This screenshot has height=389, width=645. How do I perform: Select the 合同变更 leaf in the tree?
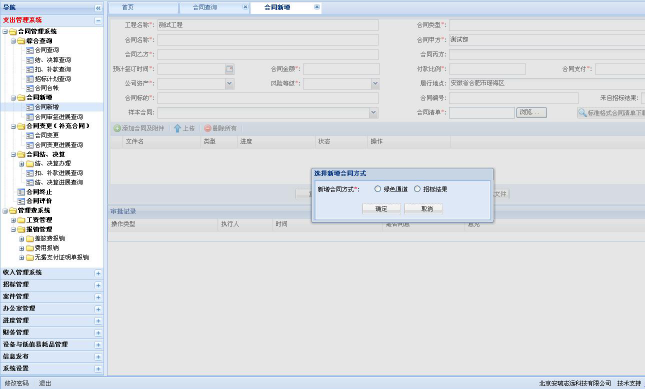tap(46, 135)
